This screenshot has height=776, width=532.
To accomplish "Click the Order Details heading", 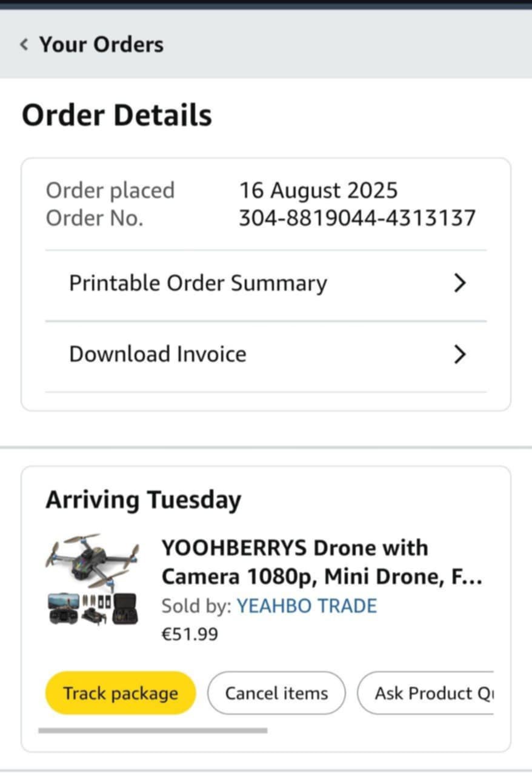I will [x=117, y=115].
